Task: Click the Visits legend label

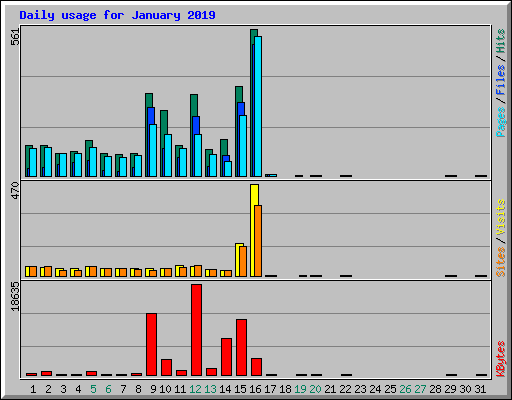Action: pyautogui.click(x=500, y=218)
